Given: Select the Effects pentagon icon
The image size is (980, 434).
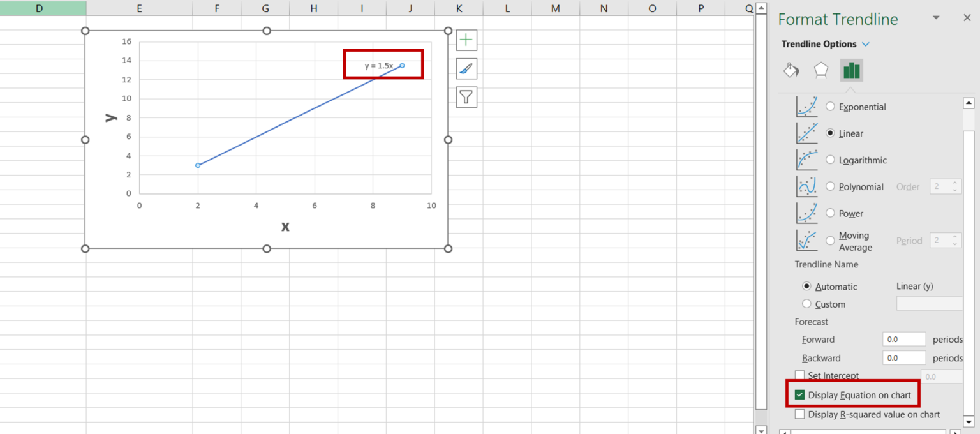Looking at the screenshot, I should [820, 70].
